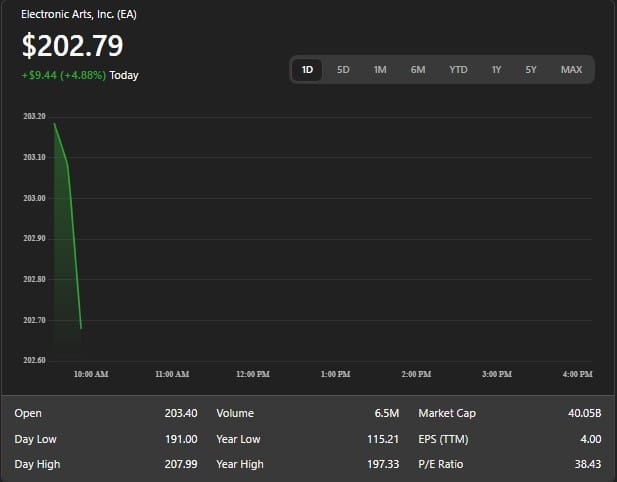Select the Open value 203.40
Screen dimensions: 617x482
coord(180,413)
